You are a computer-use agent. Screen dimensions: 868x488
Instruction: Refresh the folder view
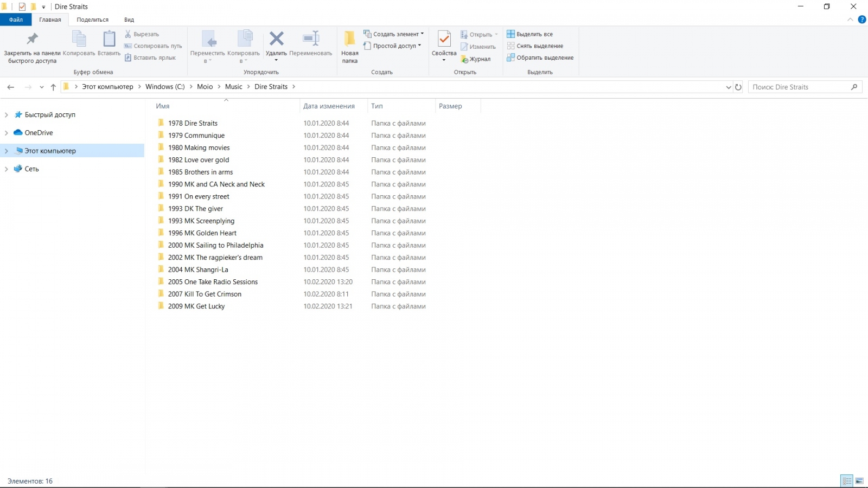pos(738,87)
